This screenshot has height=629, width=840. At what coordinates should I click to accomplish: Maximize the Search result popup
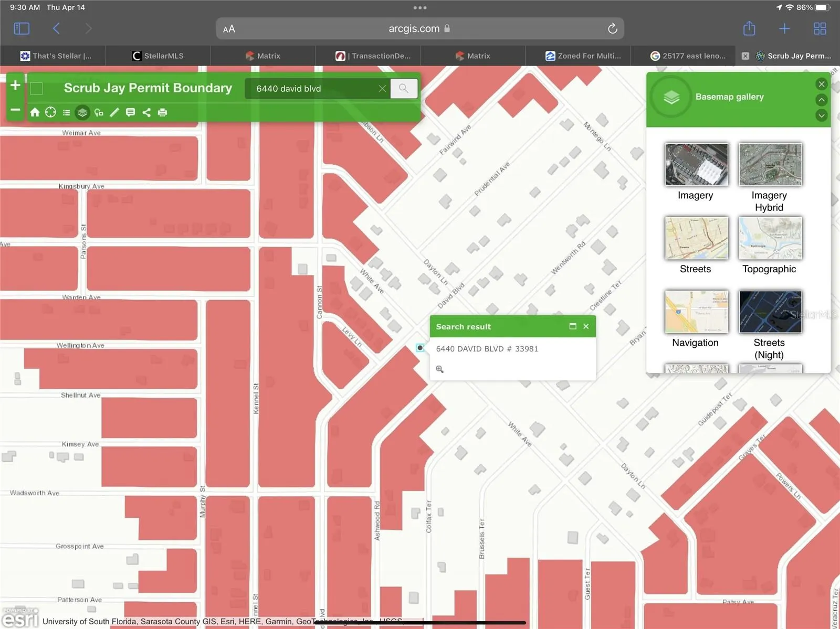click(x=573, y=326)
